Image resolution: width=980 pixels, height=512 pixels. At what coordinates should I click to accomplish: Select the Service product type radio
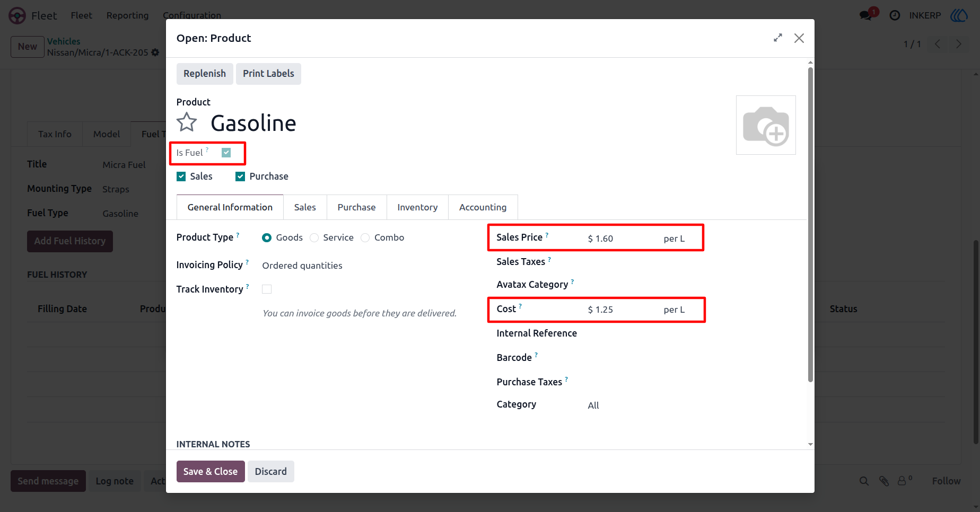(x=314, y=238)
